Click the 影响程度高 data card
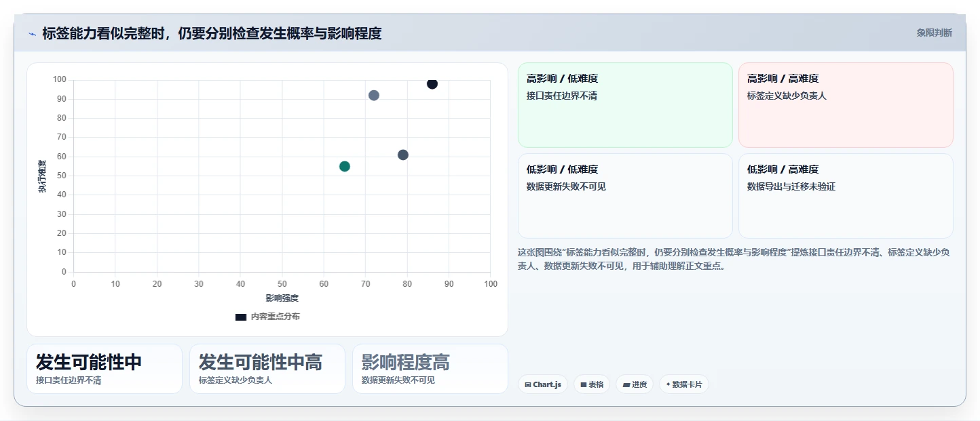This screenshot has width=980, height=421. pos(430,369)
